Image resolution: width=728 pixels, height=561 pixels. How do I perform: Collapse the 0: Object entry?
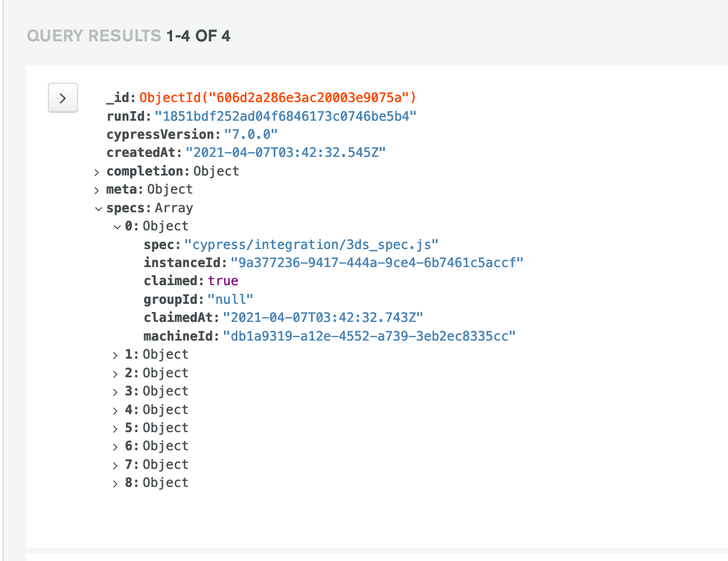116,227
